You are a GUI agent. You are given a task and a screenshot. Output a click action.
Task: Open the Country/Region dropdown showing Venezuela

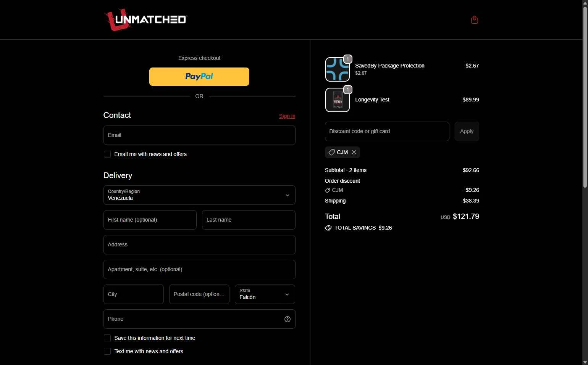199,195
